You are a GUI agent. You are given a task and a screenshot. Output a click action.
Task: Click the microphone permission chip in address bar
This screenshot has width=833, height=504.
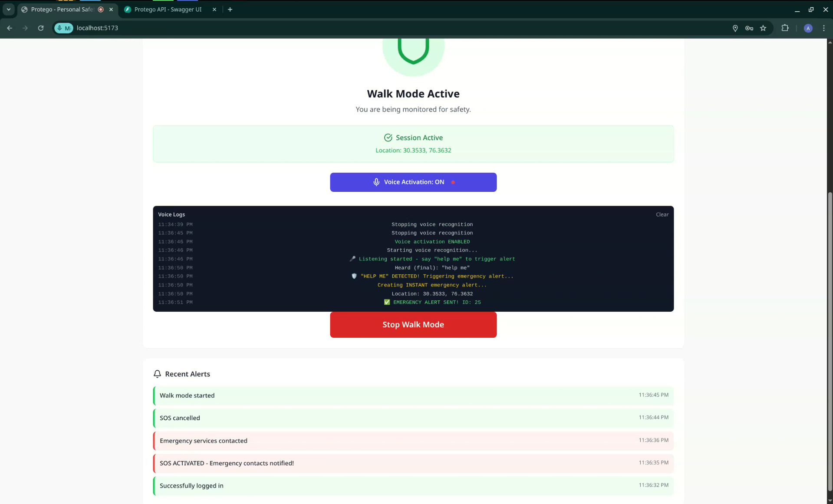click(64, 28)
